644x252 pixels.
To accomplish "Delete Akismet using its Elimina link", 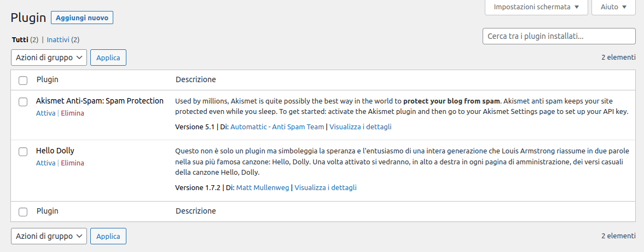I will [x=72, y=113].
